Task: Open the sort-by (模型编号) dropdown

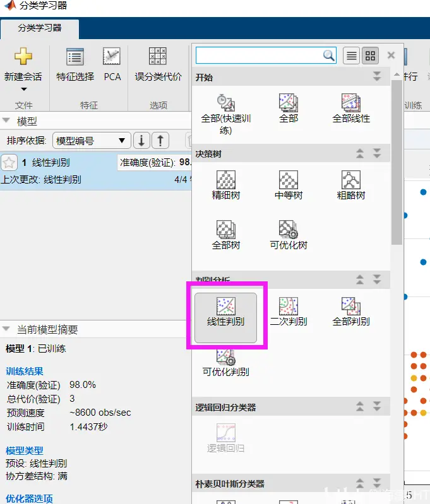Action: pos(92,141)
